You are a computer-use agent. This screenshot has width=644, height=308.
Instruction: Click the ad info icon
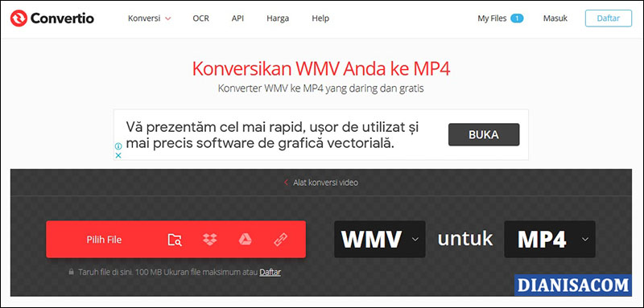pos(118,146)
